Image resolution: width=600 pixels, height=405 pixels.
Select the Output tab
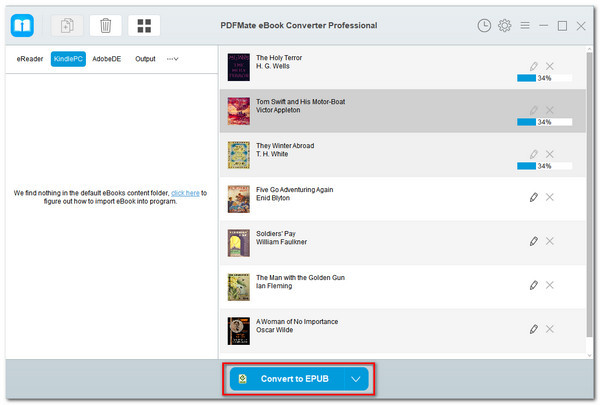coord(145,59)
